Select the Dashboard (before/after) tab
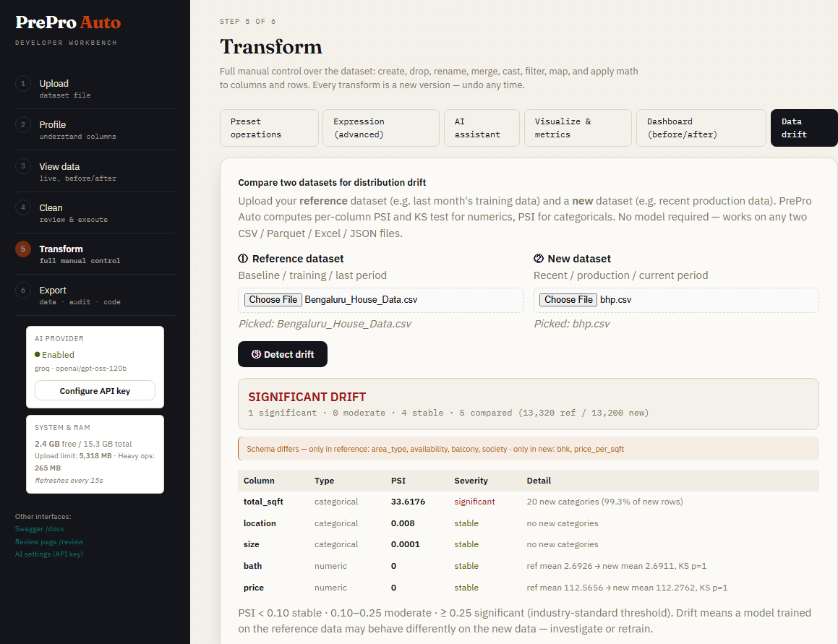Image resolution: width=838 pixels, height=644 pixels. pos(701,128)
